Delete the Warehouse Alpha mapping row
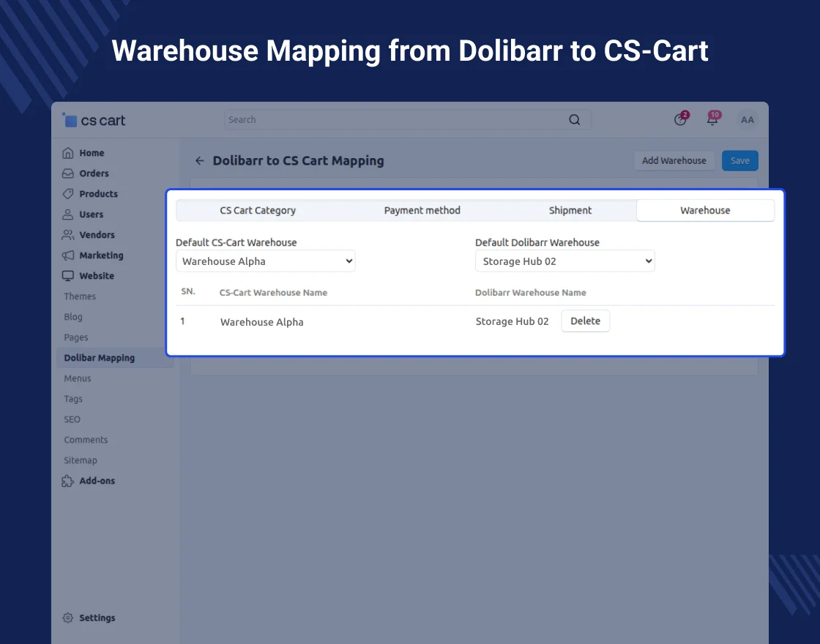The height and width of the screenshot is (644, 820). pos(585,321)
